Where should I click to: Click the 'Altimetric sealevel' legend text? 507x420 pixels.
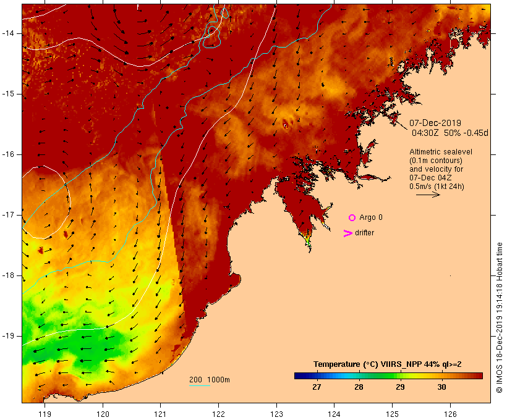coord(441,152)
